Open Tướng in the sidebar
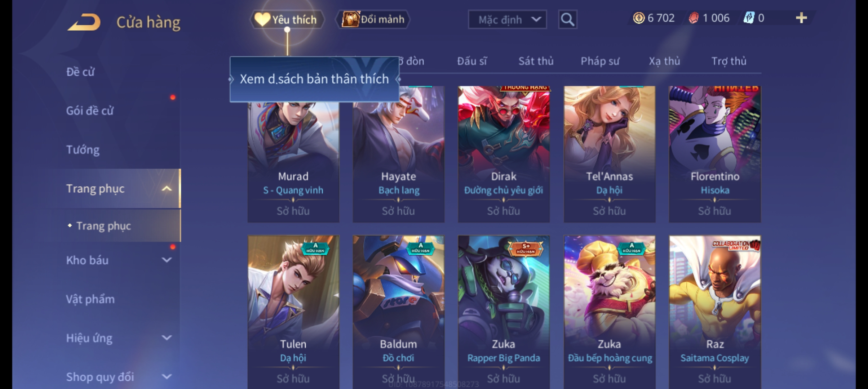 [x=83, y=149]
